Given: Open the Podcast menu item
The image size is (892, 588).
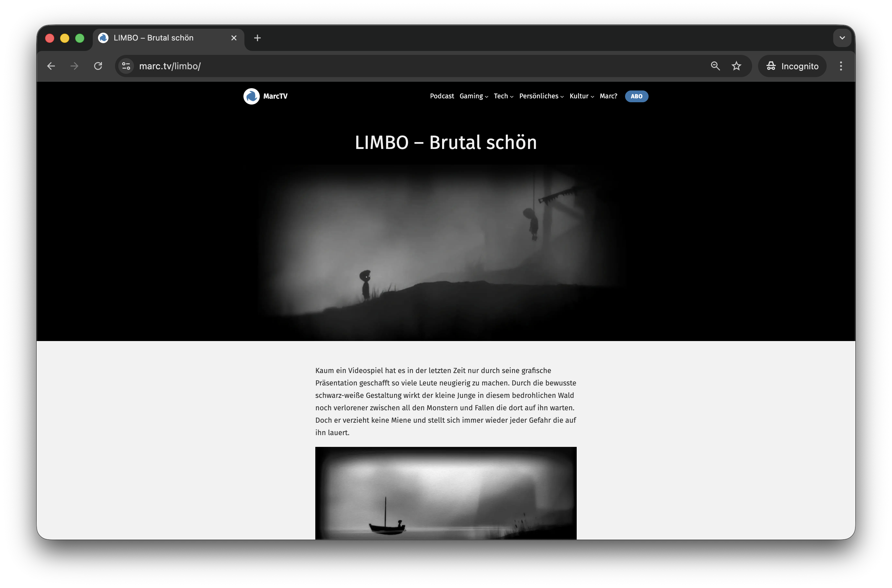Looking at the screenshot, I should (441, 96).
